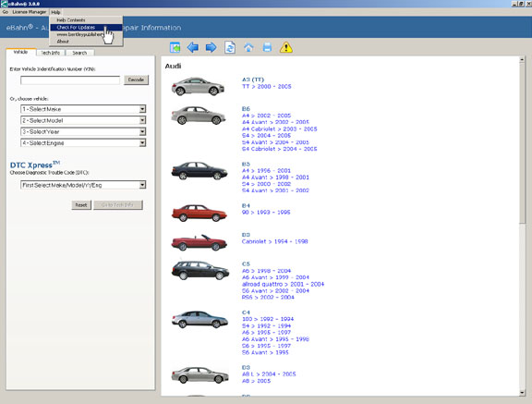
Task: Click the light blue C4 sedan thumbnail
Action: click(199, 320)
